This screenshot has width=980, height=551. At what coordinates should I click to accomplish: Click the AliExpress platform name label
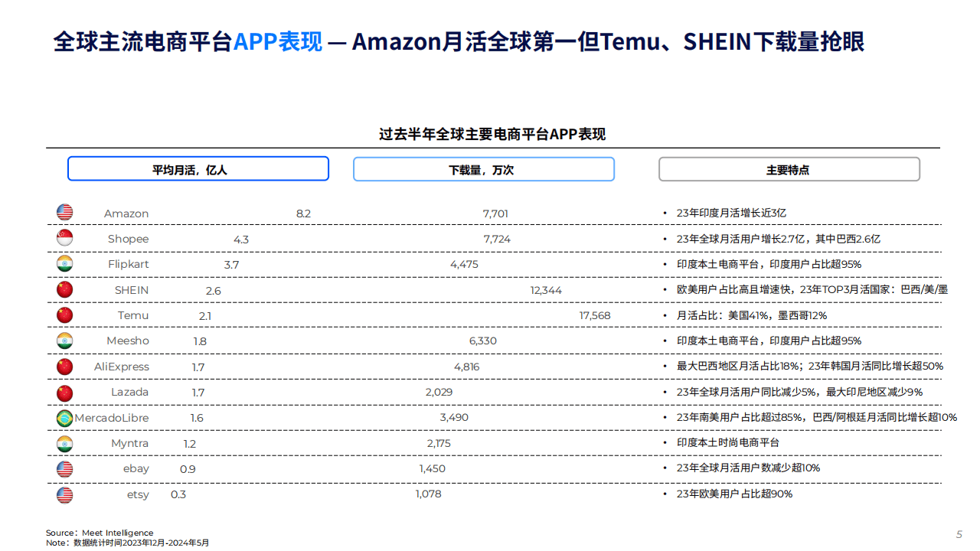tap(122, 367)
